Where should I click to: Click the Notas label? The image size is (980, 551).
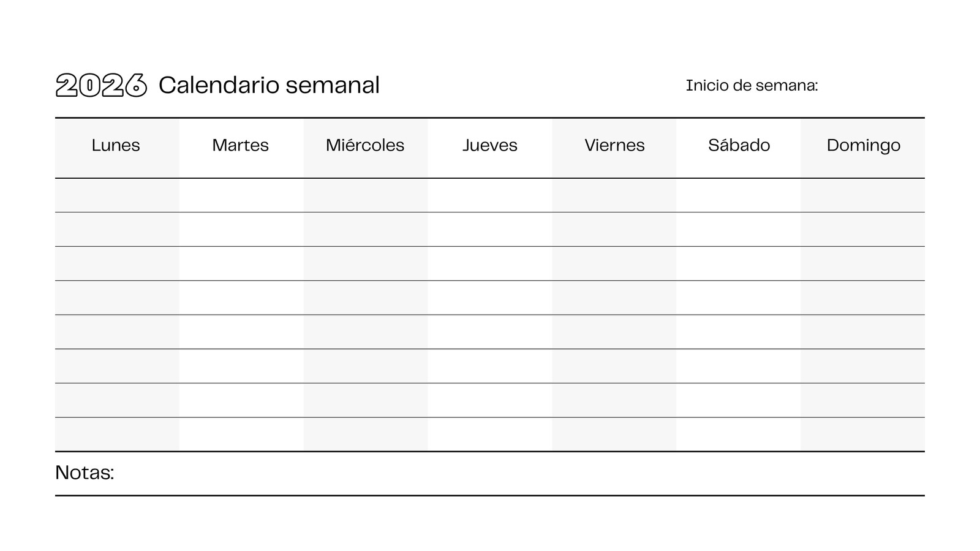pyautogui.click(x=85, y=473)
